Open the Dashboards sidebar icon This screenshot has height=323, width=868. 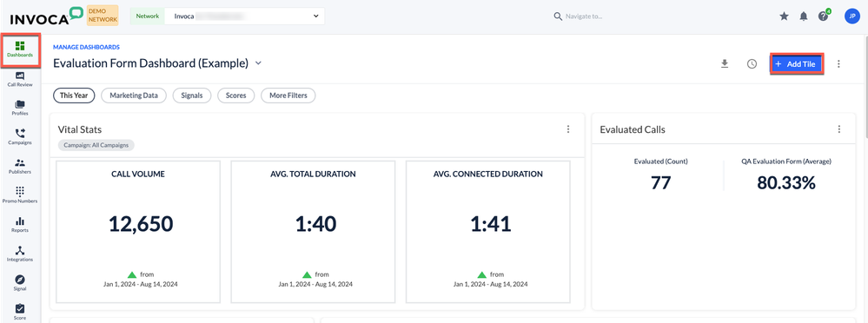(x=20, y=49)
